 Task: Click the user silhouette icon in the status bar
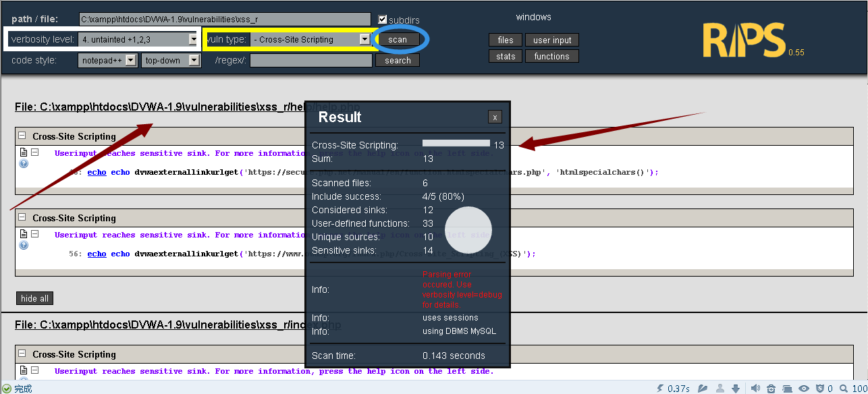pyautogui.click(x=721, y=389)
